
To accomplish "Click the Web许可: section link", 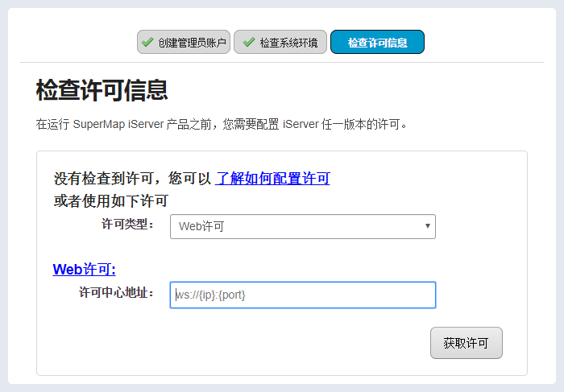I will click(x=84, y=270).
